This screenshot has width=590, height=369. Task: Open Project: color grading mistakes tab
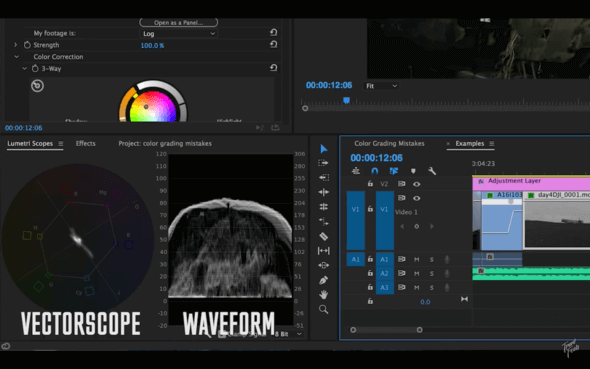tap(165, 143)
